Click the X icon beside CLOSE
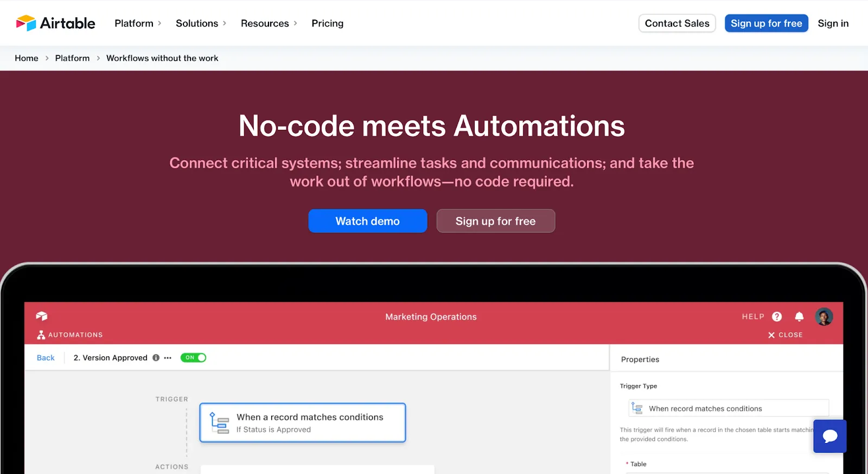868x474 pixels. pyautogui.click(x=771, y=335)
